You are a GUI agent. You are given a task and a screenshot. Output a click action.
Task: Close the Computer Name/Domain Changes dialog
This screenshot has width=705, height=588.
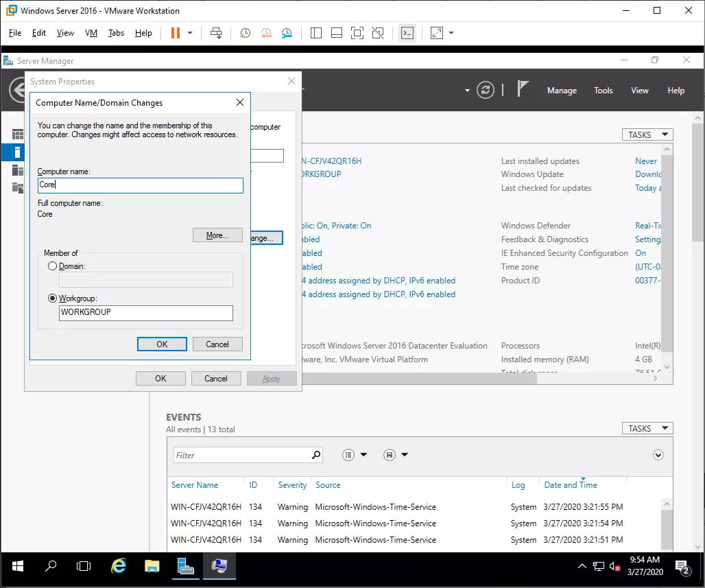coord(240,102)
